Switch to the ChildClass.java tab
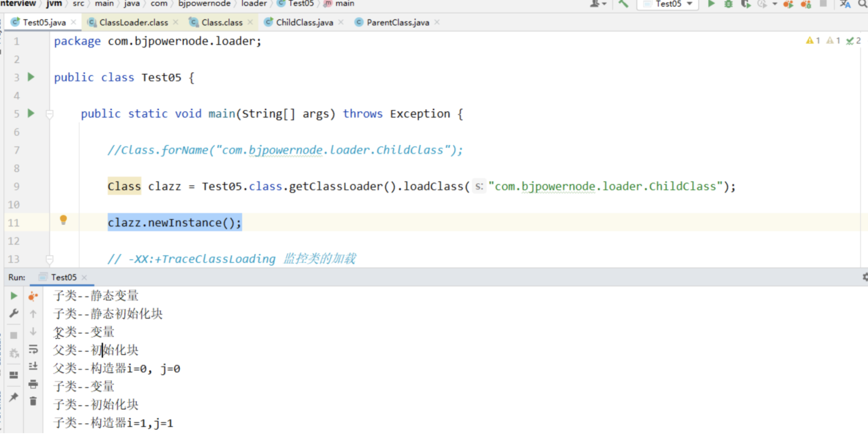The image size is (868, 437). click(304, 23)
